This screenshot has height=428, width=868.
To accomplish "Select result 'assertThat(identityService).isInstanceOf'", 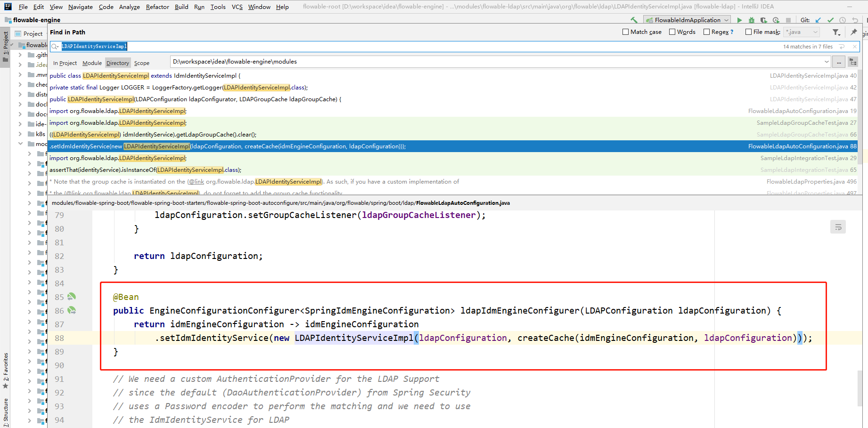I will pyautogui.click(x=452, y=170).
